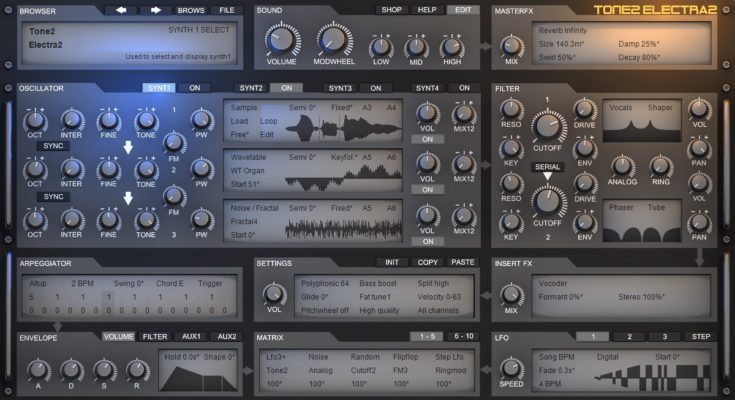Select the FILTER envelope tab
The width and height of the screenshot is (735, 400).
click(154, 337)
